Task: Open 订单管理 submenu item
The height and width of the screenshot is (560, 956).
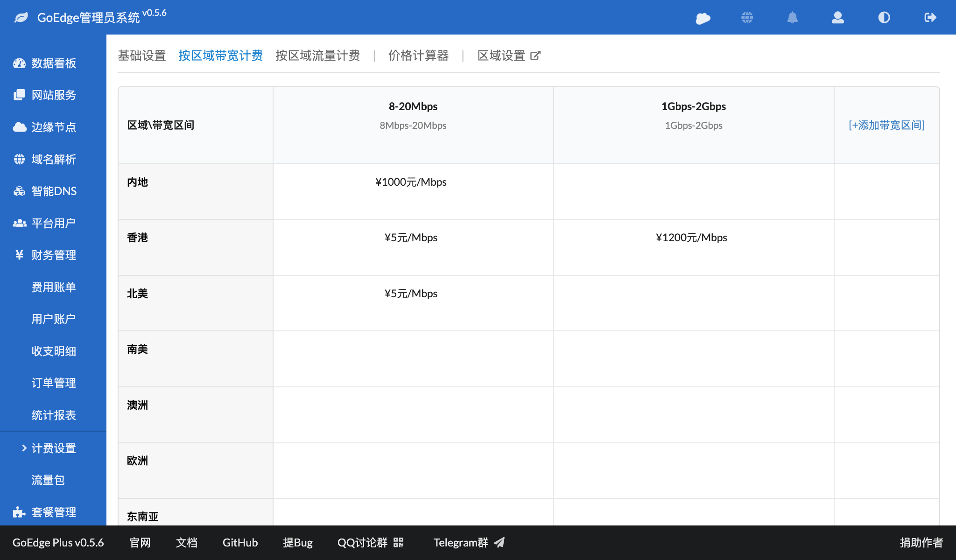Action: [x=53, y=383]
